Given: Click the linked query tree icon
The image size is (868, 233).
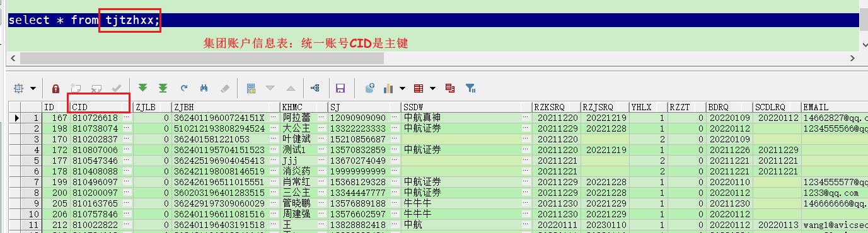Looking at the screenshot, I should [315, 88].
